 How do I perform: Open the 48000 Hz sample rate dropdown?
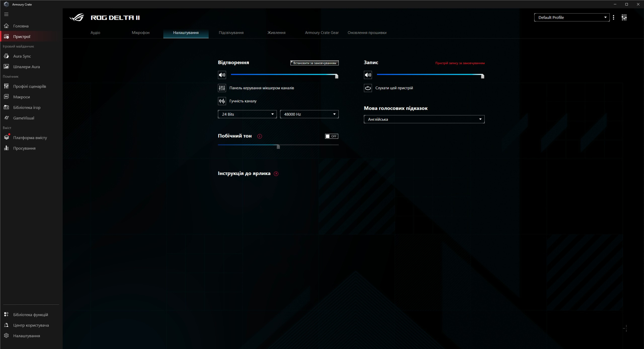coord(309,114)
